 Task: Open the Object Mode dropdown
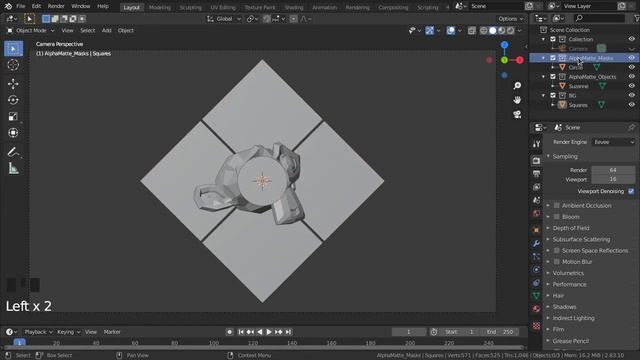pyautogui.click(x=31, y=31)
